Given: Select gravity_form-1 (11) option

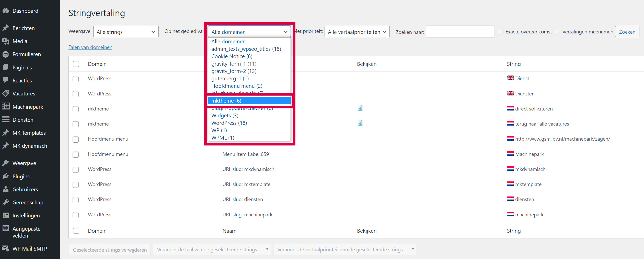Looking at the screenshot, I should [249, 64].
